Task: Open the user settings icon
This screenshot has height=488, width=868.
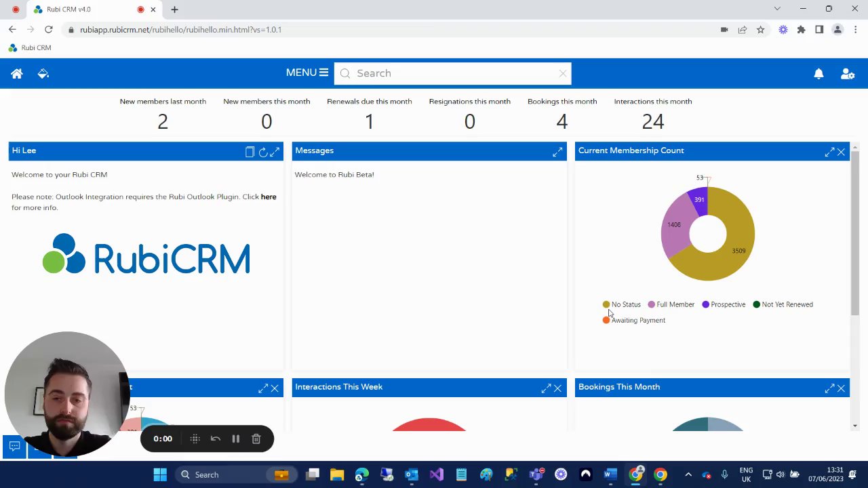Action: click(847, 74)
